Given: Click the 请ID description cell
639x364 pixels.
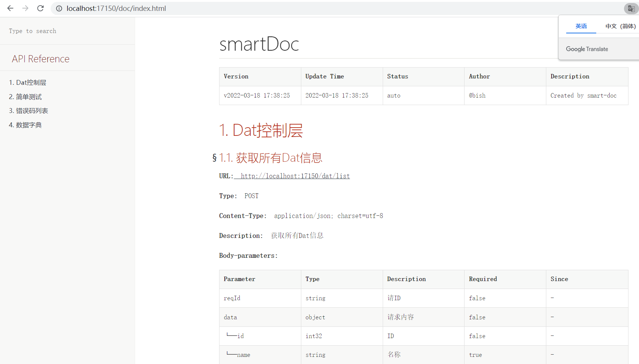Looking at the screenshot, I should (x=424, y=298).
